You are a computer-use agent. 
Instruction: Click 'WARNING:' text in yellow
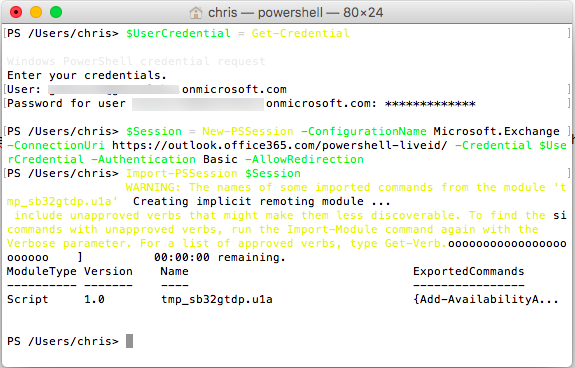click(x=154, y=187)
